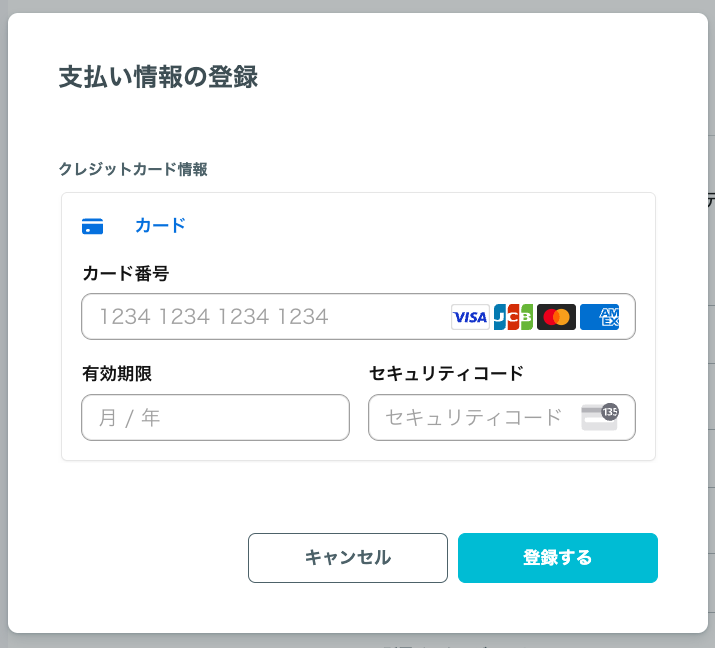This screenshot has height=648, width=715.
Task: Click the 支払い情報の登録 dialog heading
Action: [158, 77]
